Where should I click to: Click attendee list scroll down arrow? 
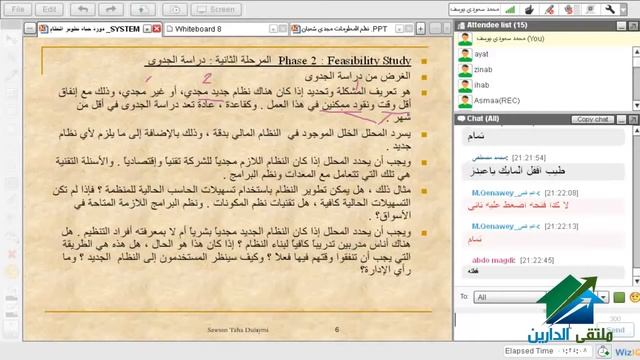click(636, 105)
